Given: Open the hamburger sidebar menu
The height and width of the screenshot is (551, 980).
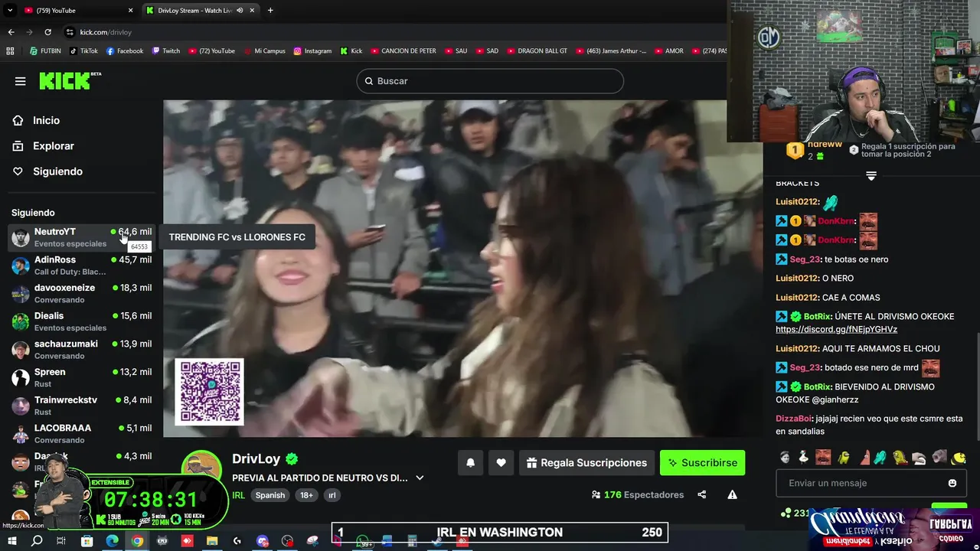Looking at the screenshot, I should pos(20,81).
